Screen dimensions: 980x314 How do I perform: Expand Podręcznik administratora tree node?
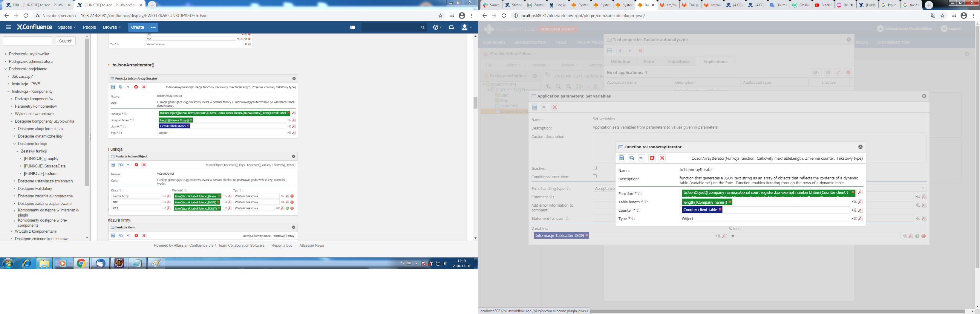(x=5, y=62)
